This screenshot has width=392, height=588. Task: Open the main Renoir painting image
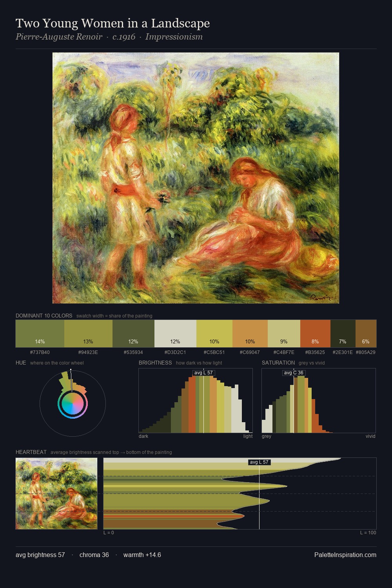(x=196, y=178)
